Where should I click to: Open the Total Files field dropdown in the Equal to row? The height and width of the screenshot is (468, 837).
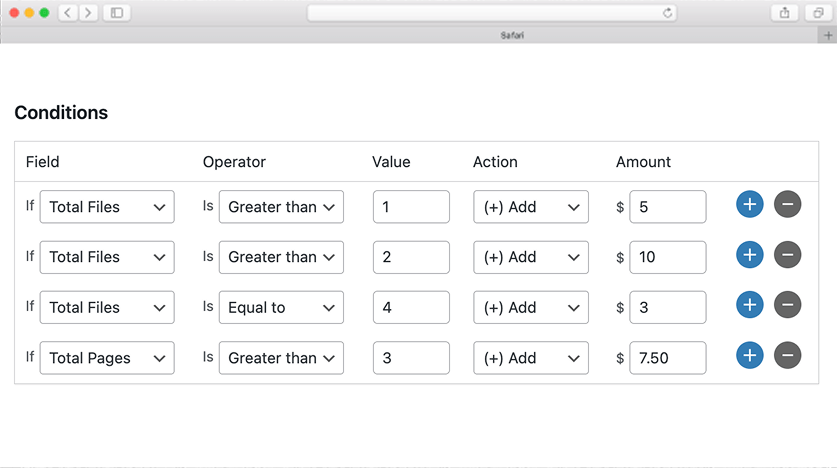[107, 307]
